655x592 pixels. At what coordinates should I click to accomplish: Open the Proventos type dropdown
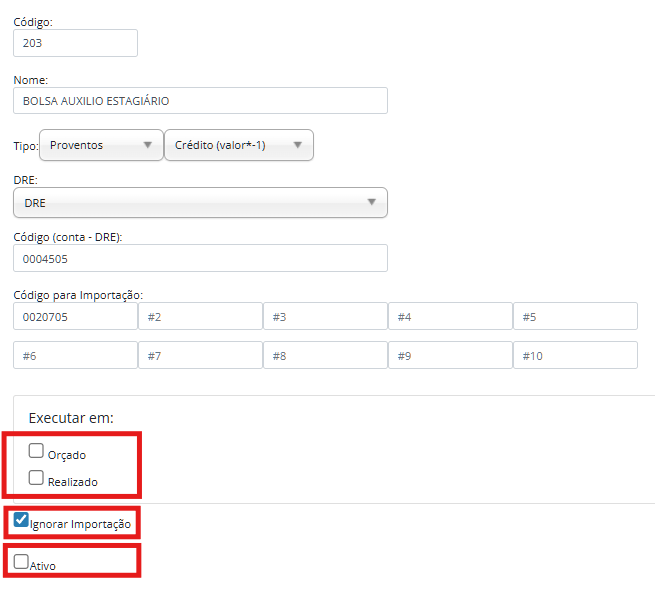click(101, 145)
